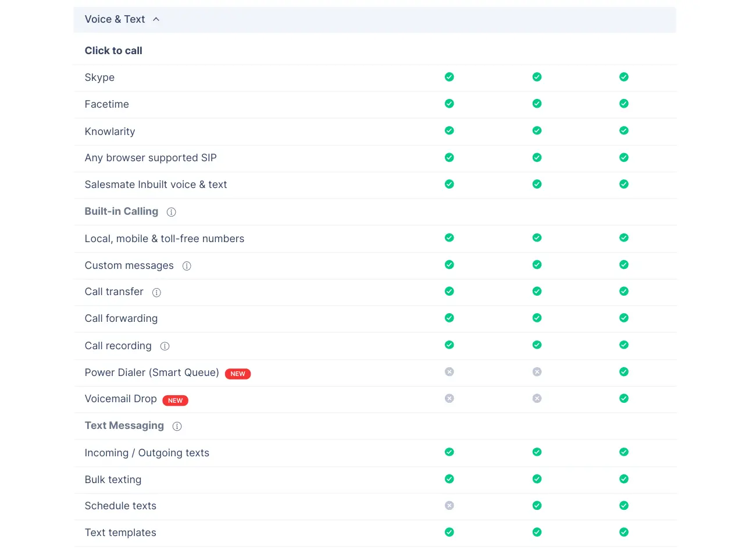Click the chevron beside Voice & Text
The width and height of the screenshot is (756, 557).
coord(155,19)
